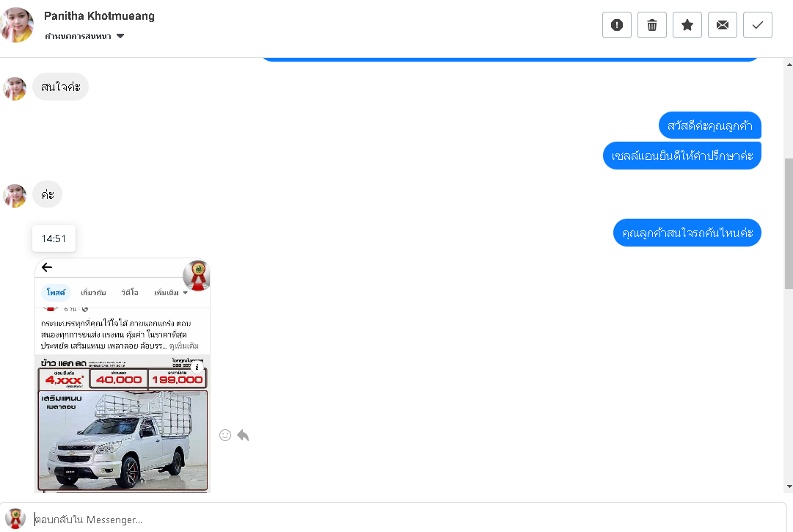The height and width of the screenshot is (532, 793).
Task: Open the assign conversation dropdown
Action: coord(84,36)
